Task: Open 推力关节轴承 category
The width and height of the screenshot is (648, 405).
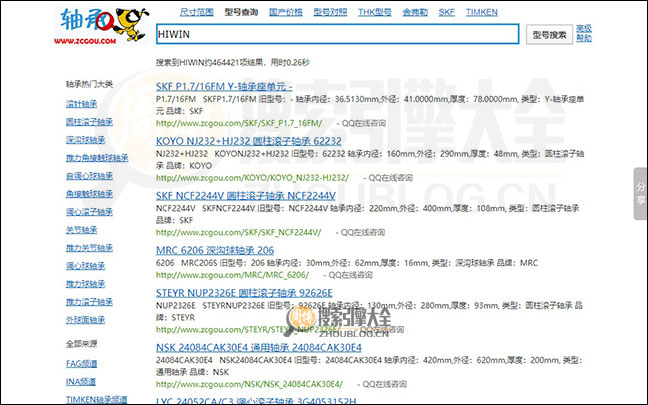Action: pyautogui.click(x=89, y=248)
